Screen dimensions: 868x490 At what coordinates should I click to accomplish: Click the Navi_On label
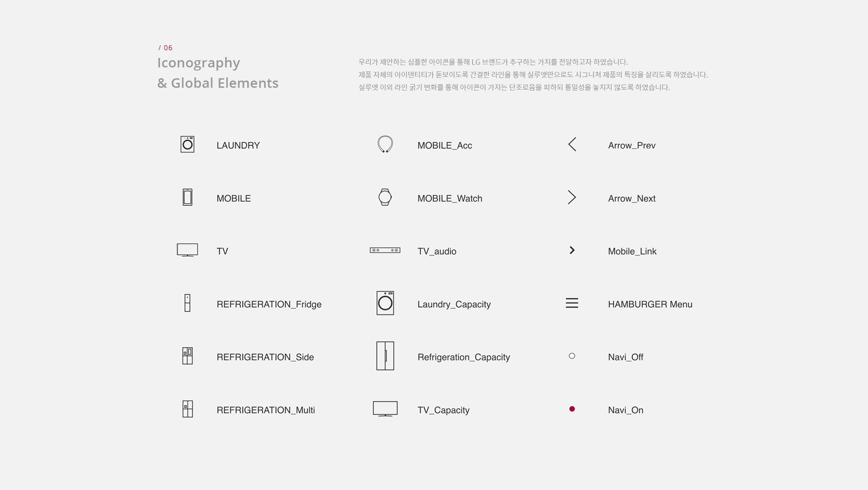(626, 410)
